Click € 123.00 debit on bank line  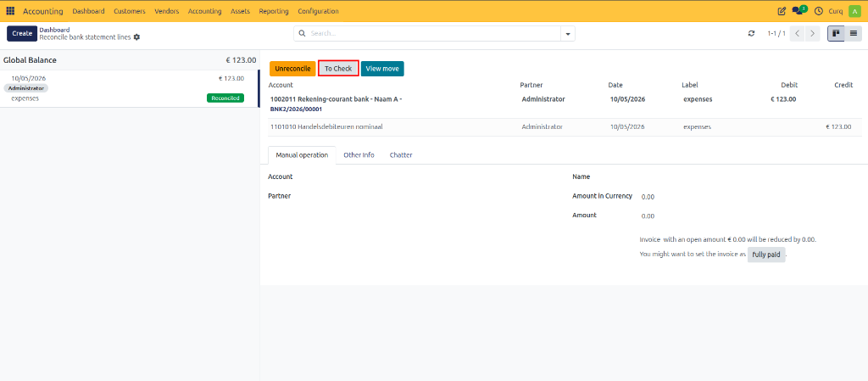point(783,99)
